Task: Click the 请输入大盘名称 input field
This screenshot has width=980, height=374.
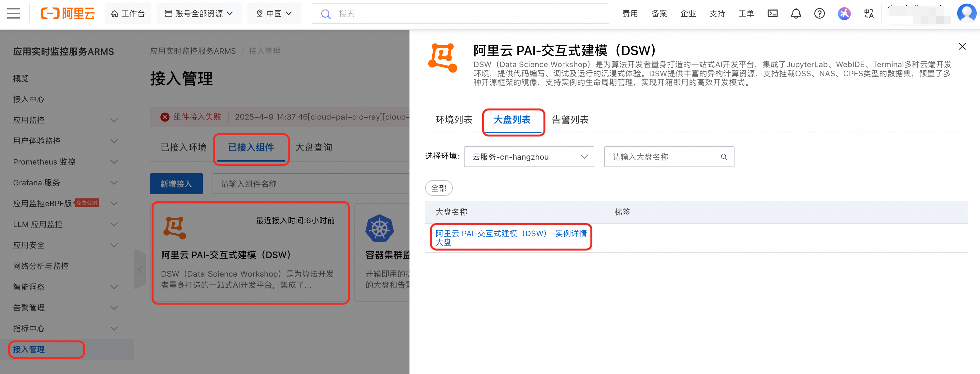Action: click(x=659, y=157)
